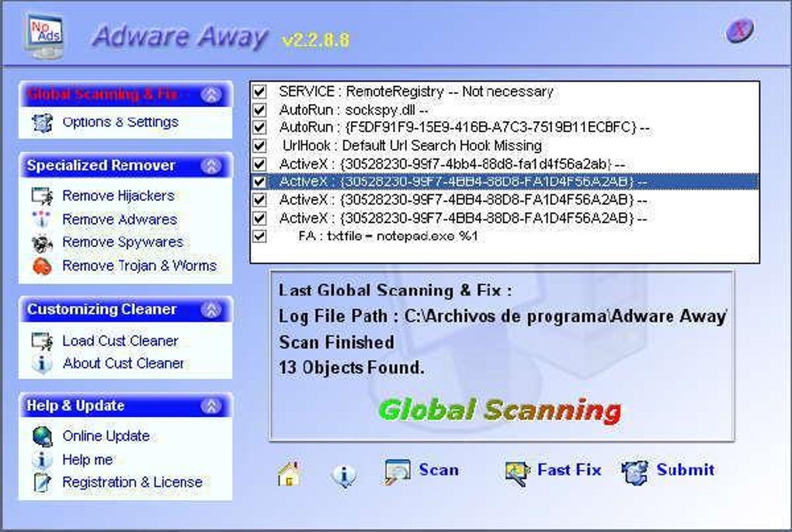Click the colorful Global Scanning banner
The image size is (792, 532).
[x=499, y=410]
